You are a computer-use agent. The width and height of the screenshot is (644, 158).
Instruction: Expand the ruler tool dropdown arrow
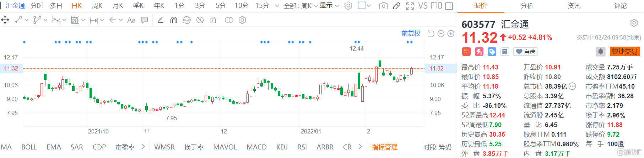pos(83,20)
